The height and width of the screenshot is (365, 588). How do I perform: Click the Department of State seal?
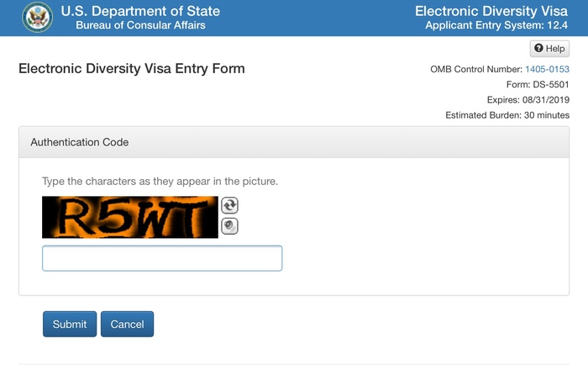point(38,18)
